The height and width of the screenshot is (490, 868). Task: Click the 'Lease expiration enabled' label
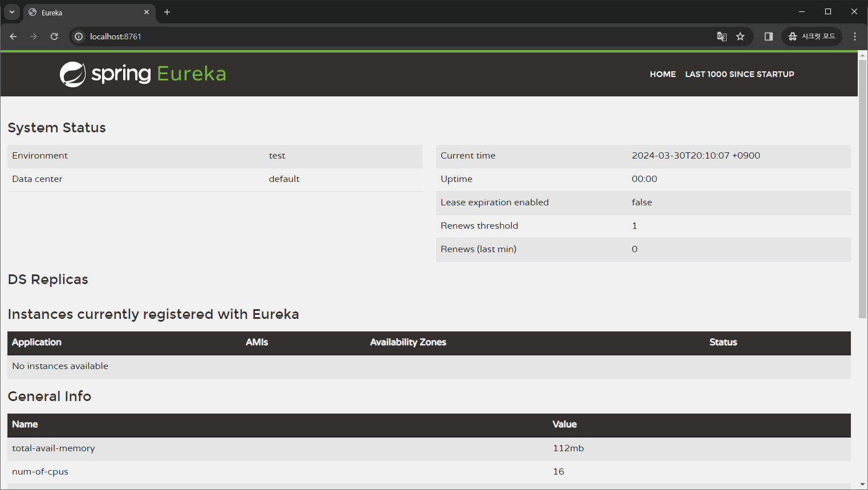tap(494, 203)
